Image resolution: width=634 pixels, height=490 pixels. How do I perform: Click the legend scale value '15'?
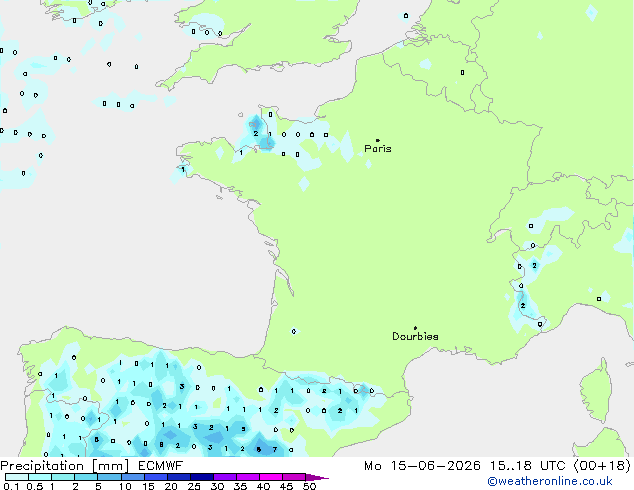tap(148, 486)
